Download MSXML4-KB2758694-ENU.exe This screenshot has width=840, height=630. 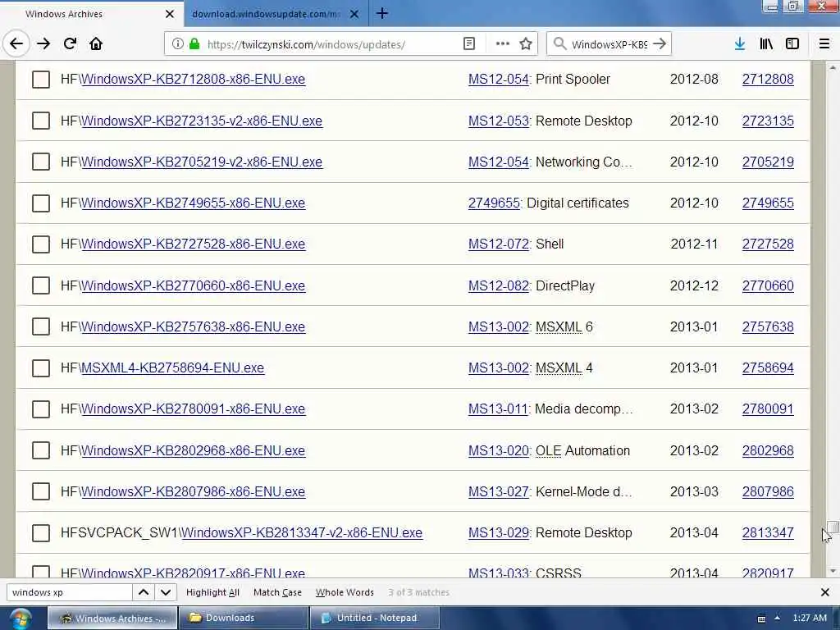[x=172, y=368]
